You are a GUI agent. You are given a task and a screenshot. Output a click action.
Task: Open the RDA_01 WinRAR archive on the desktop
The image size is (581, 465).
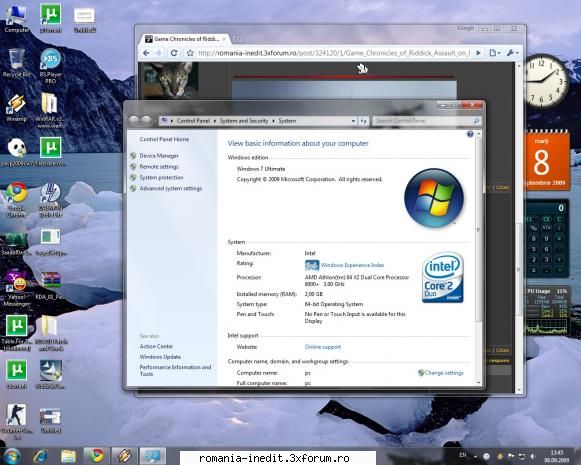click(50, 285)
